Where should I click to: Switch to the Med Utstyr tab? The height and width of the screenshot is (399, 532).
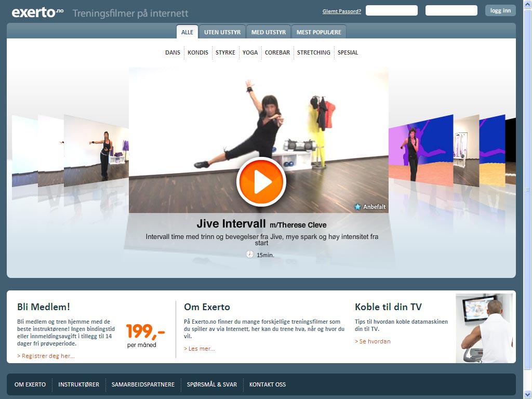pyautogui.click(x=269, y=32)
